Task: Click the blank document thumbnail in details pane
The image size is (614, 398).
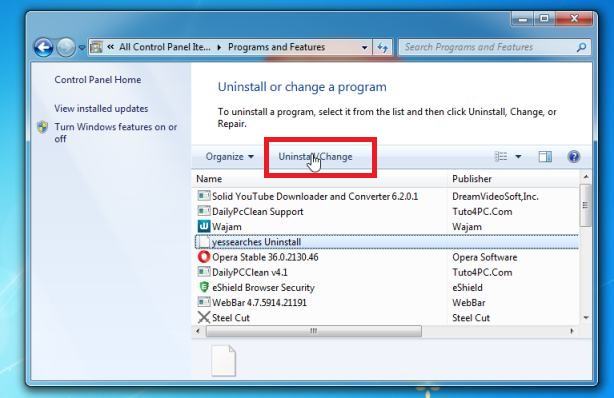Action: pyautogui.click(x=224, y=360)
